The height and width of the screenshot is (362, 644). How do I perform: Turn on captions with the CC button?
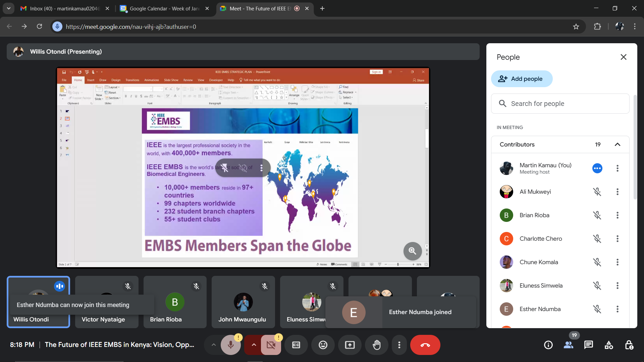pyautogui.click(x=296, y=345)
